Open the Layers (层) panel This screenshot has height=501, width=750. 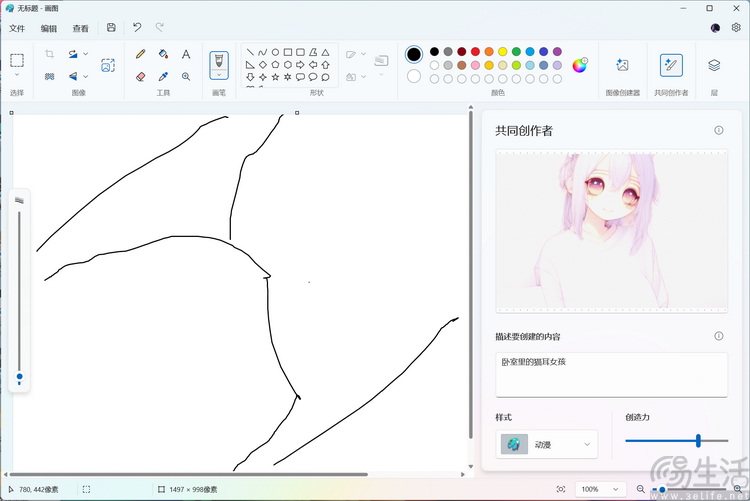pos(714,65)
